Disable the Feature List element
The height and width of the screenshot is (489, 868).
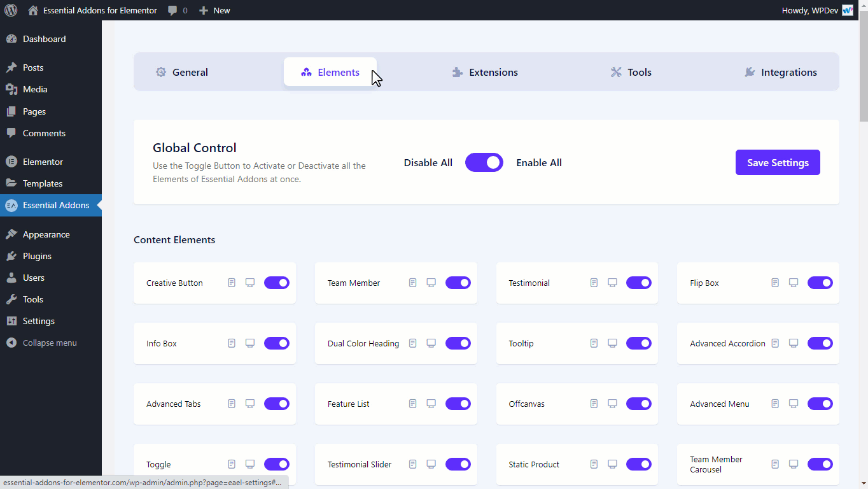[458, 404]
